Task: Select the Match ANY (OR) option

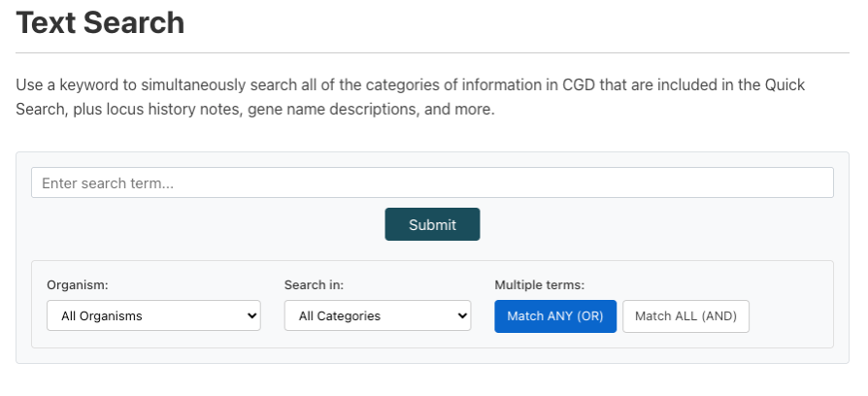Action: (555, 316)
